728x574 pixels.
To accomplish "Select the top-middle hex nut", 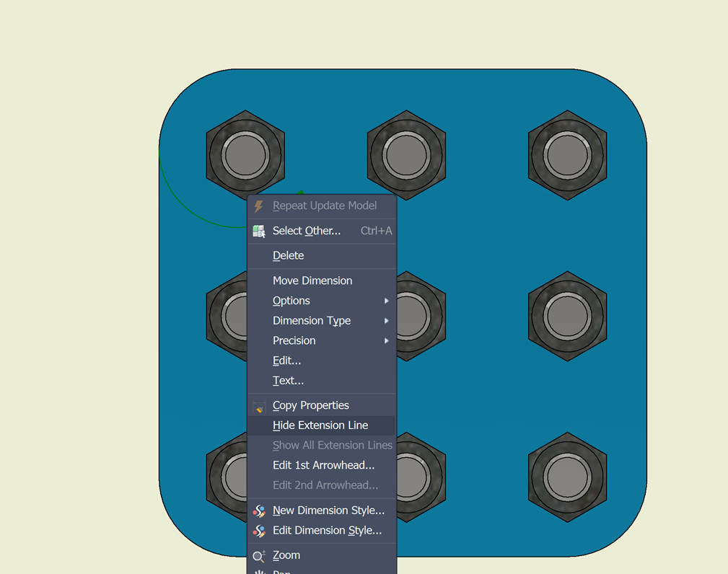I will coord(406,155).
